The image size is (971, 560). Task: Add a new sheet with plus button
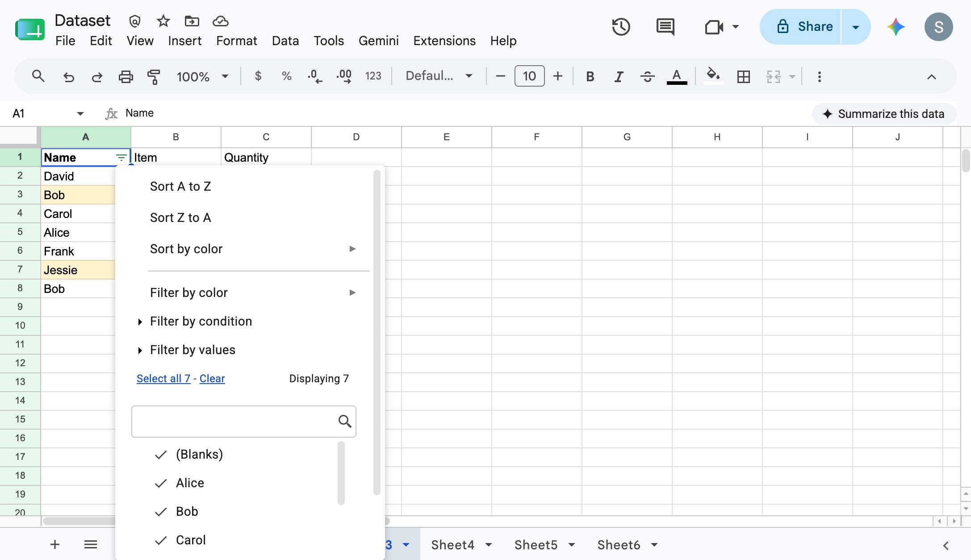point(55,544)
